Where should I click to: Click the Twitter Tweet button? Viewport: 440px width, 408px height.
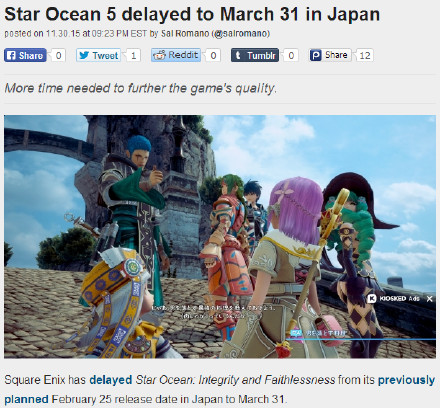[98, 55]
